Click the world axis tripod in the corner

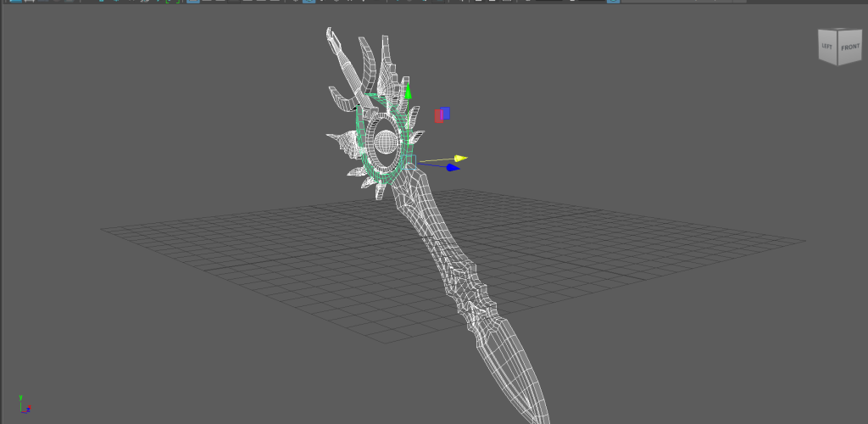23,405
